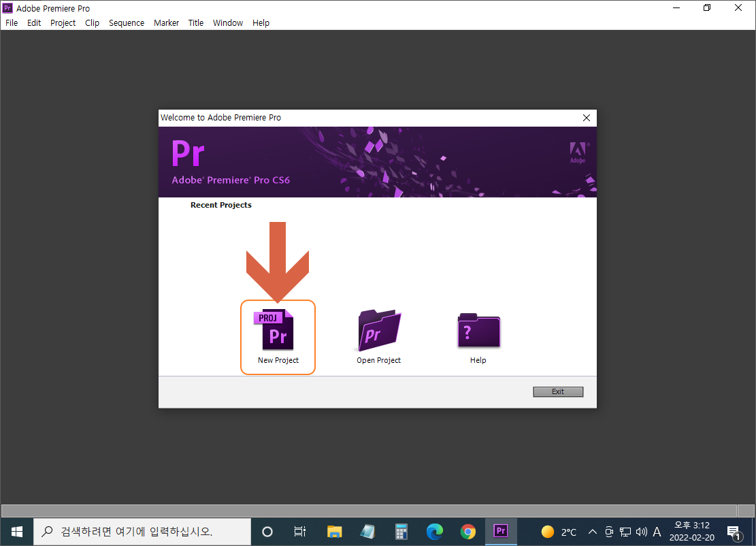Click the Adobe logo in banner
Viewport: 756px width, 546px height.
[578, 153]
